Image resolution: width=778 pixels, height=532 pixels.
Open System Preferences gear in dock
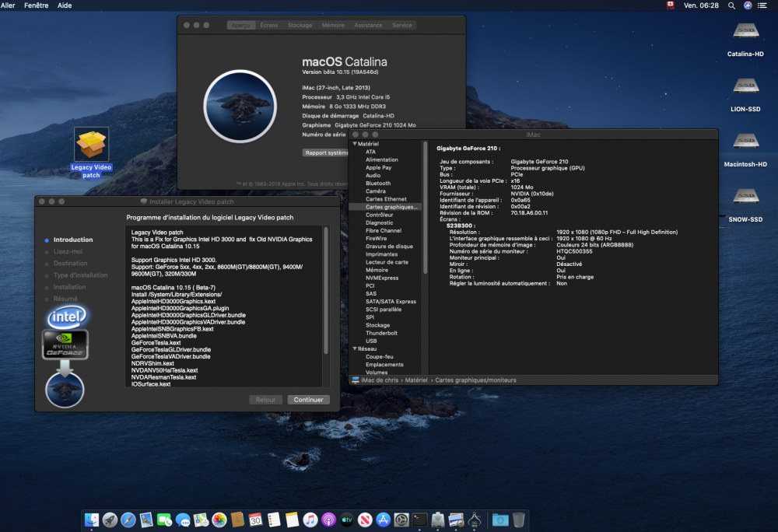(401, 520)
